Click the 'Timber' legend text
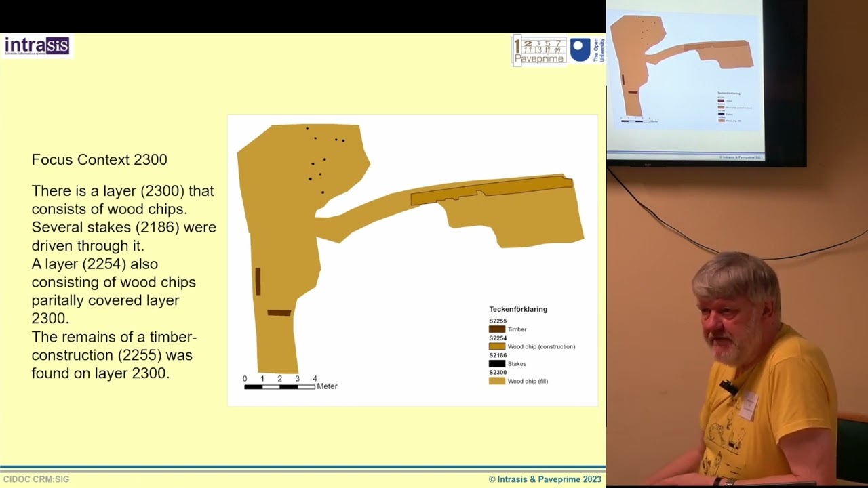 coord(517,329)
